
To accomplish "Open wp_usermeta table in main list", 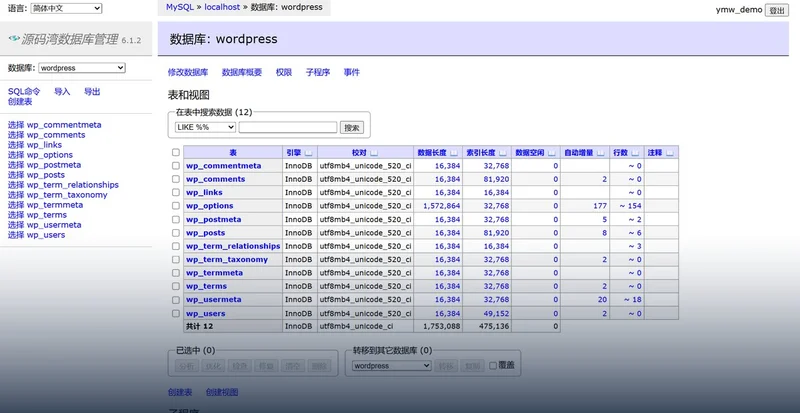I will (x=214, y=300).
